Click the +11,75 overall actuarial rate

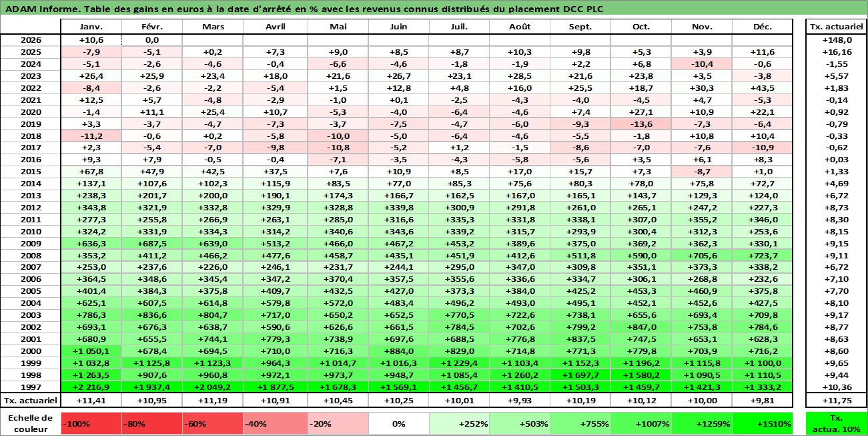tap(836, 401)
